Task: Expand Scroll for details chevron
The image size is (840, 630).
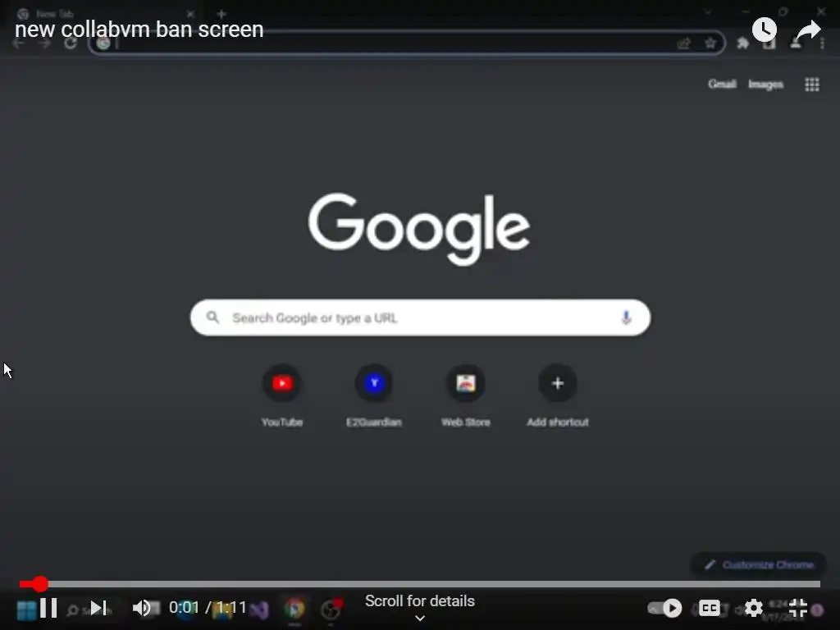Action: [x=420, y=619]
